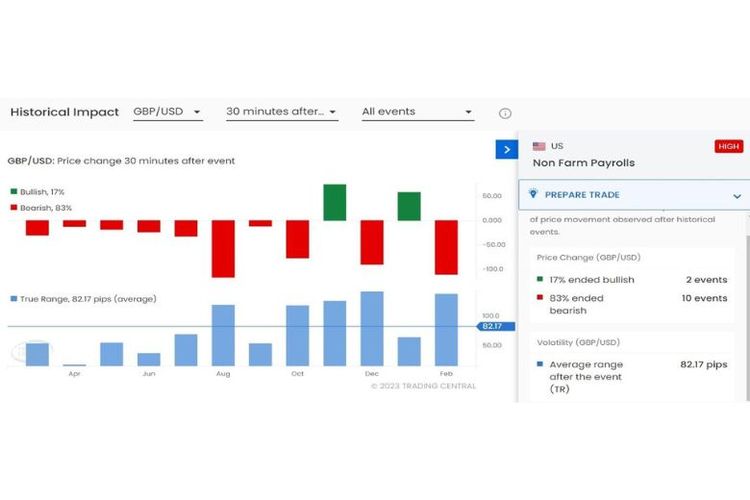Click the green bullish bar for November
The height and width of the screenshot is (500, 750).
pyautogui.click(x=334, y=202)
